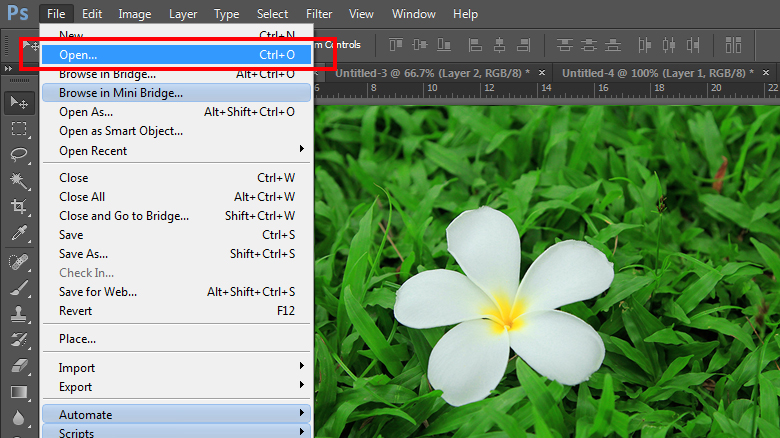The width and height of the screenshot is (780, 438).
Task: Select the Rectangular Marquee tool
Action: (x=18, y=128)
